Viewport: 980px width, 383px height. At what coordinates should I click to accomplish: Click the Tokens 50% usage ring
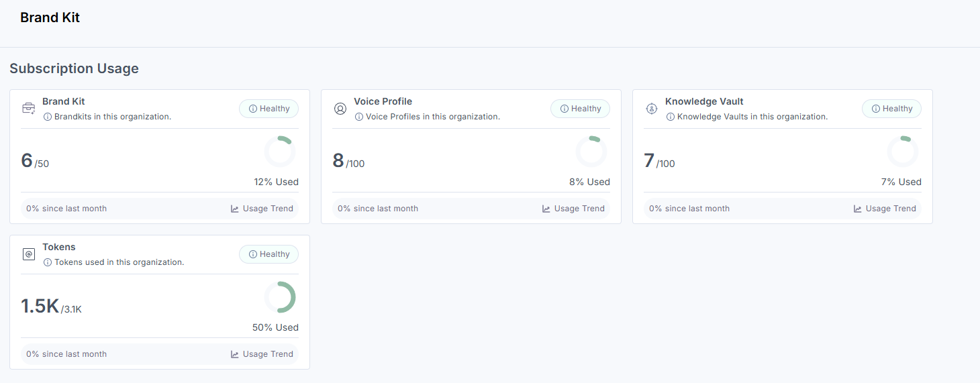point(280,297)
